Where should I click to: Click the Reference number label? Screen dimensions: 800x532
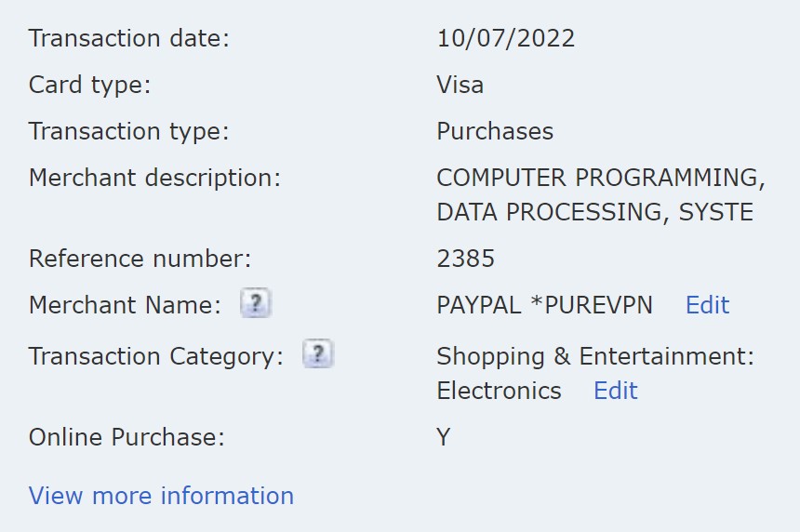(x=140, y=259)
